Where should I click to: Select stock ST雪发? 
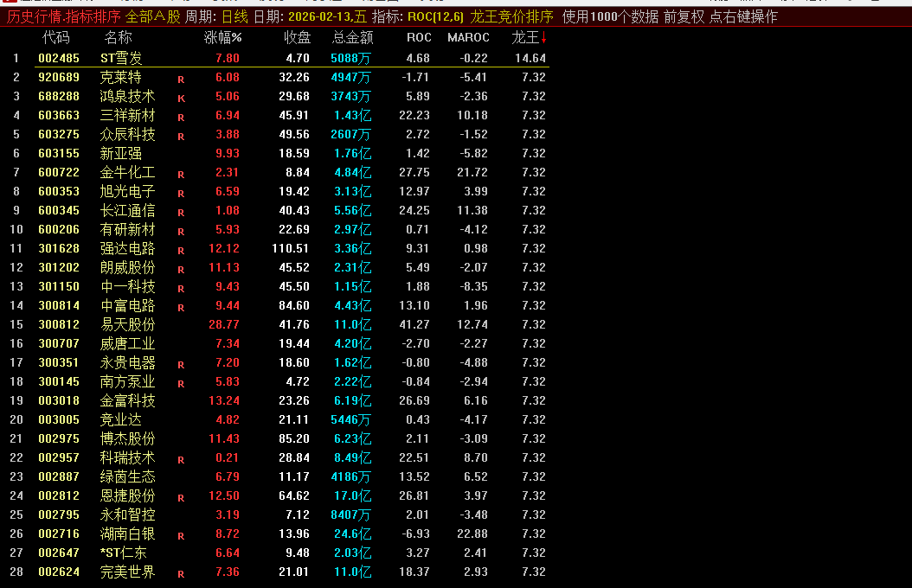(x=121, y=58)
